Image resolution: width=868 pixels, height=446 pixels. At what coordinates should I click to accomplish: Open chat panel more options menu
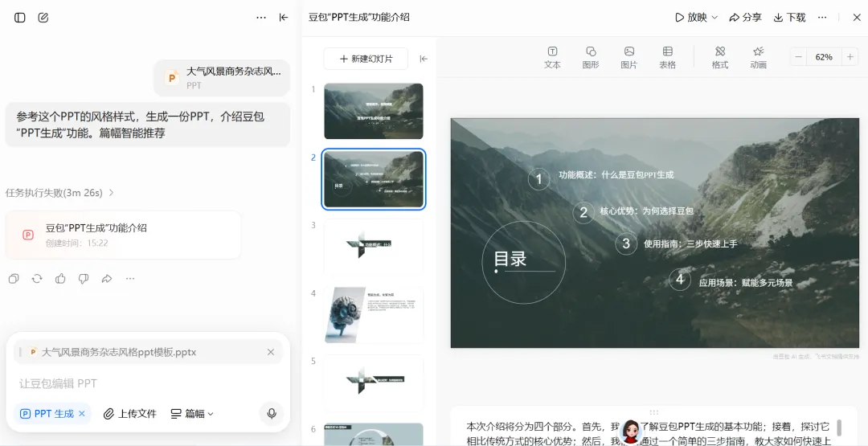[261, 18]
